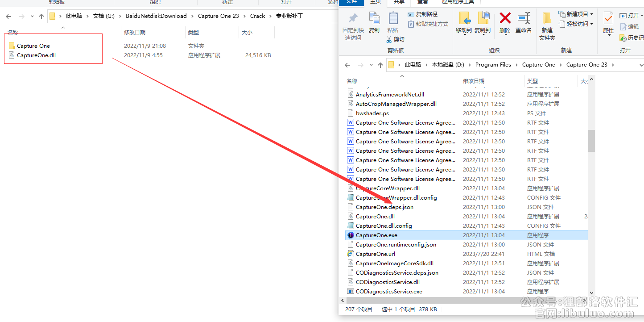Click BaiduNetdiskDownload in left address bar
Screen dimensions: 644x322
[156, 16]
